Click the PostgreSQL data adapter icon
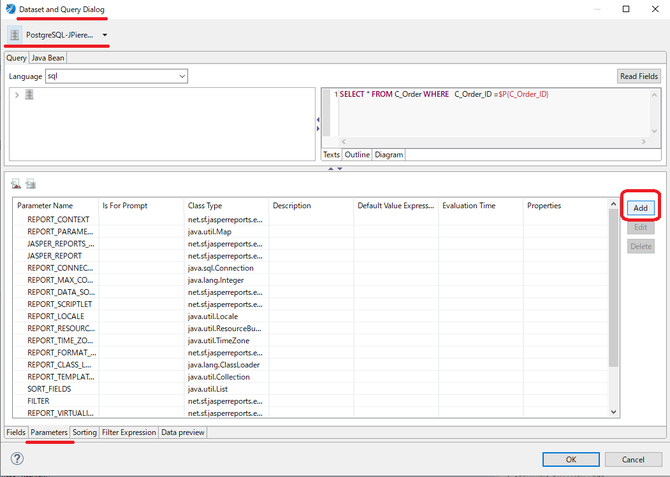Viewport: 670px width, 477px height. click(15, 35)
